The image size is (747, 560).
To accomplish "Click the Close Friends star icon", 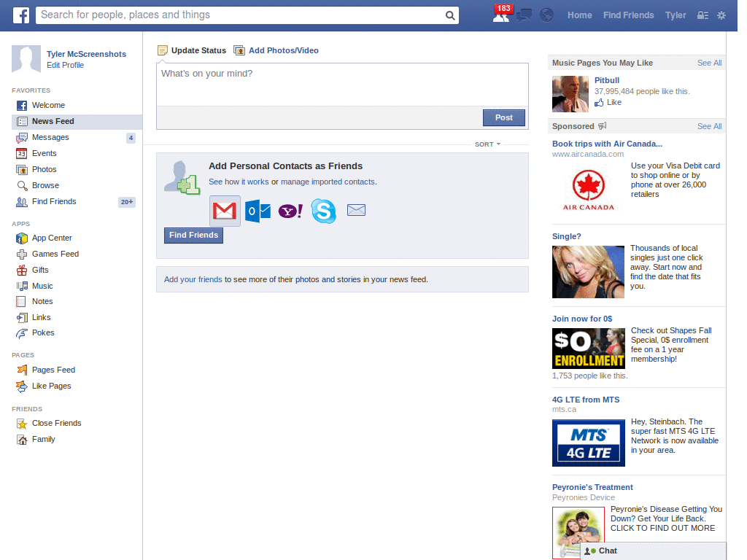I will (x=21, y=424).
